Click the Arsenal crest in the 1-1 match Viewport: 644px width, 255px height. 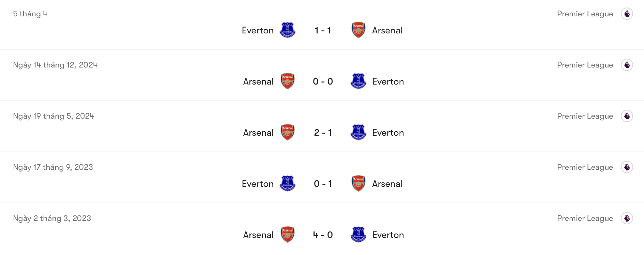358,30
